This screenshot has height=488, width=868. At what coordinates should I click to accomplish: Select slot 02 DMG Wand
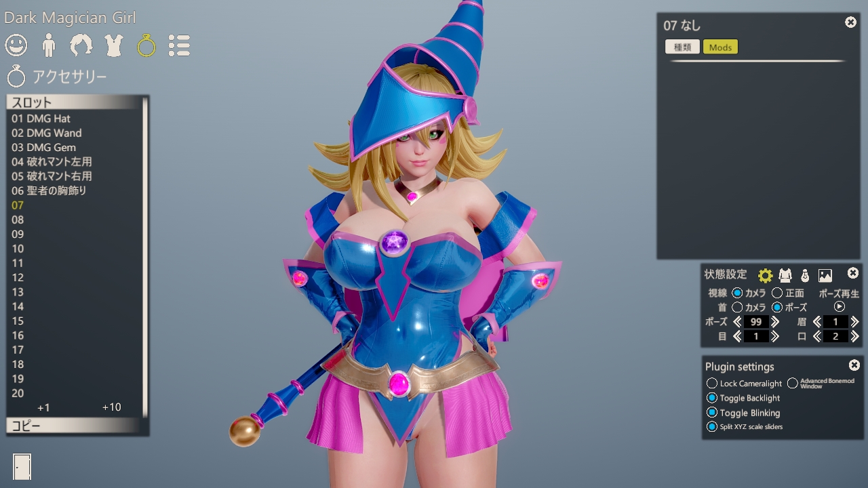(x=75, y=133)
